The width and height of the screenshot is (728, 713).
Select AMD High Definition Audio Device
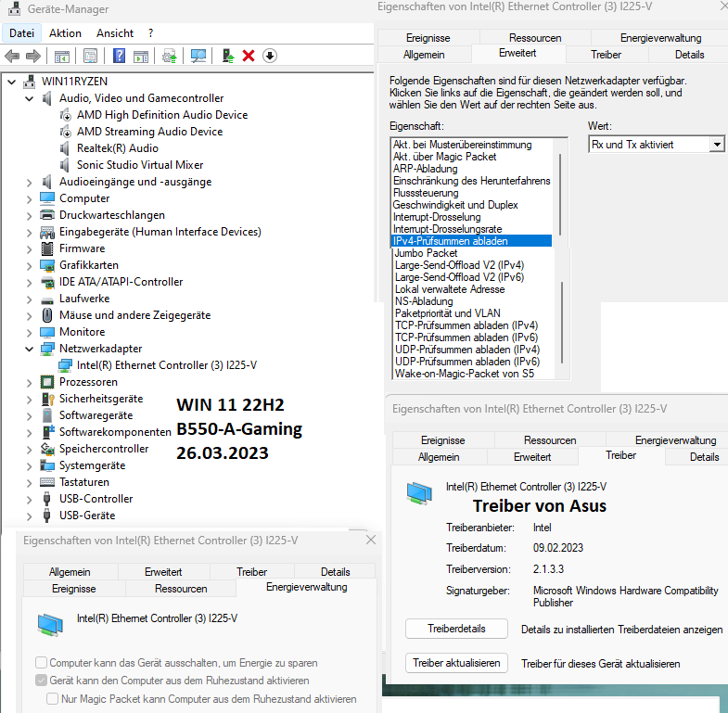(162, 115)
